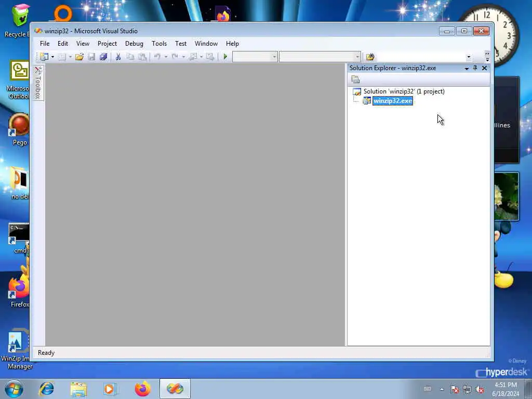
Task: Launch Firefox from the taskbar
Action: [x=142, y=389]
